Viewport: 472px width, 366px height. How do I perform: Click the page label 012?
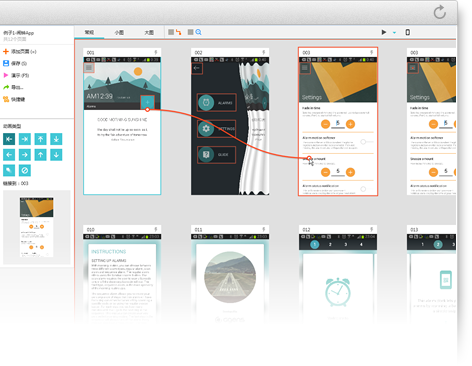pos(306,230)
